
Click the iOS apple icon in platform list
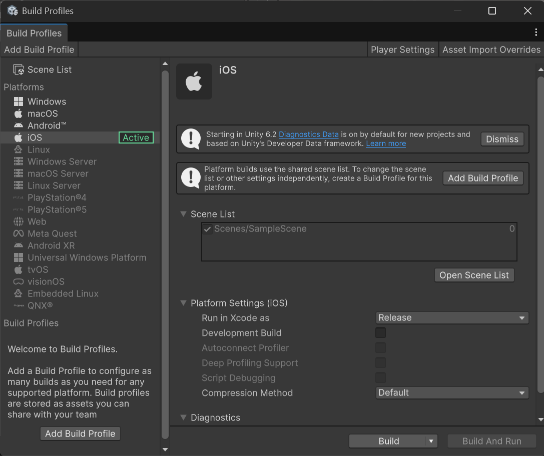18,137
